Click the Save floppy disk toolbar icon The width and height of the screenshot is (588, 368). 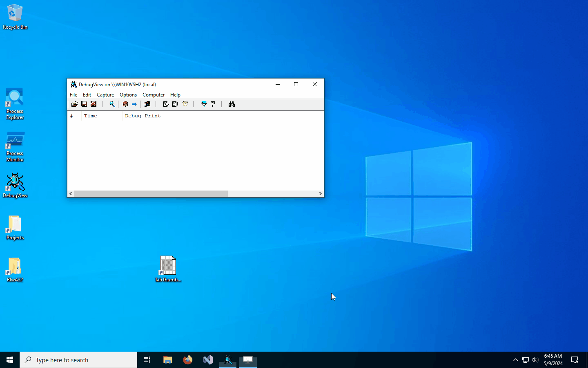pyautogui.click(x=84, y=104)
